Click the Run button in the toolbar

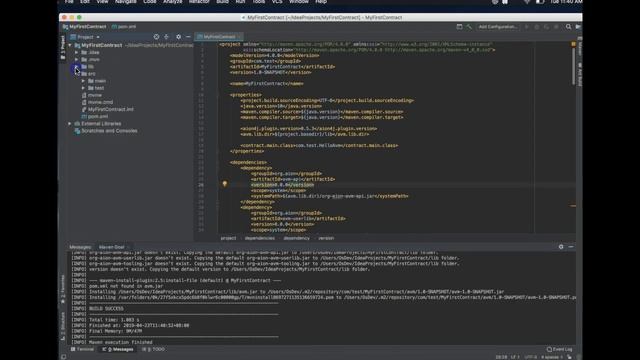[x=527, y=27]
